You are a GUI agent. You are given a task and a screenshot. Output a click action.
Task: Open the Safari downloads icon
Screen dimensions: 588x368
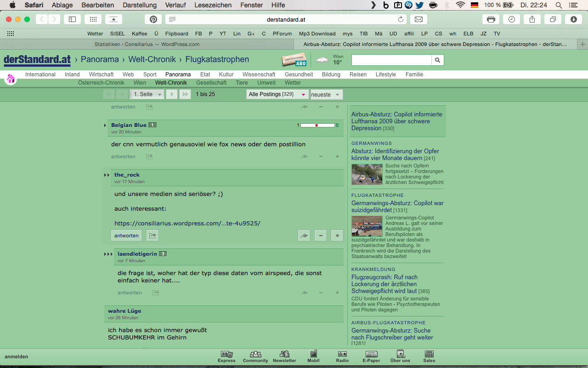tap(573, 19)
